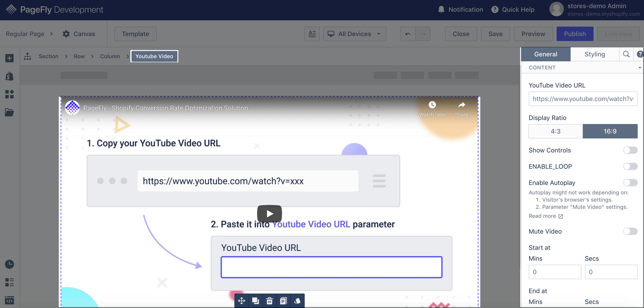Search inspector parameters magnifier icon

point(626,54)
